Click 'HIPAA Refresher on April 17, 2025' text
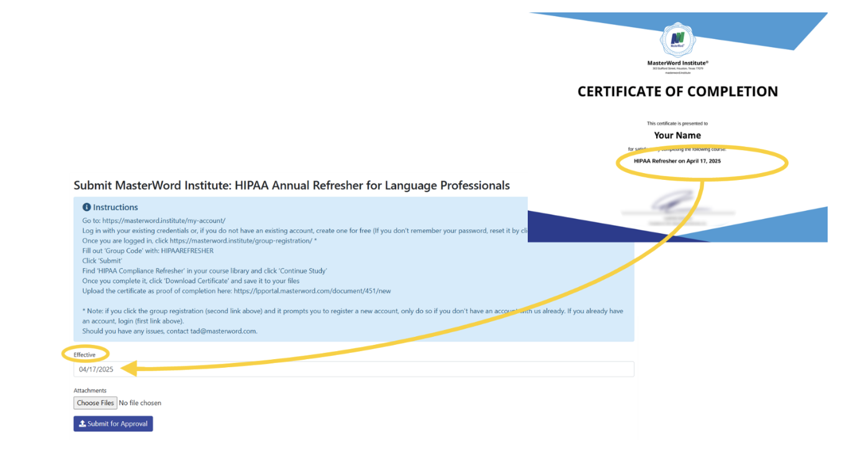Screen dimensions: 868x459 pos(677,161)
